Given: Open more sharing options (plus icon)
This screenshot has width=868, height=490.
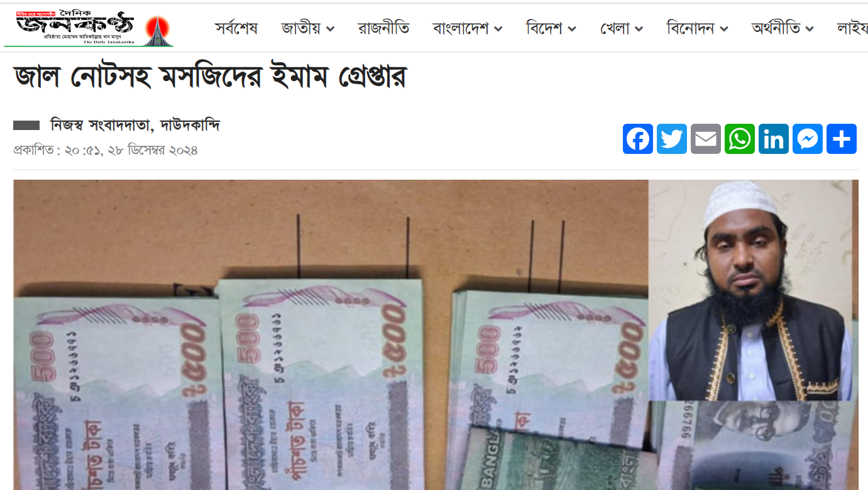Looking at the screenshot, I should pyautogui.click(x=842, y=139).
